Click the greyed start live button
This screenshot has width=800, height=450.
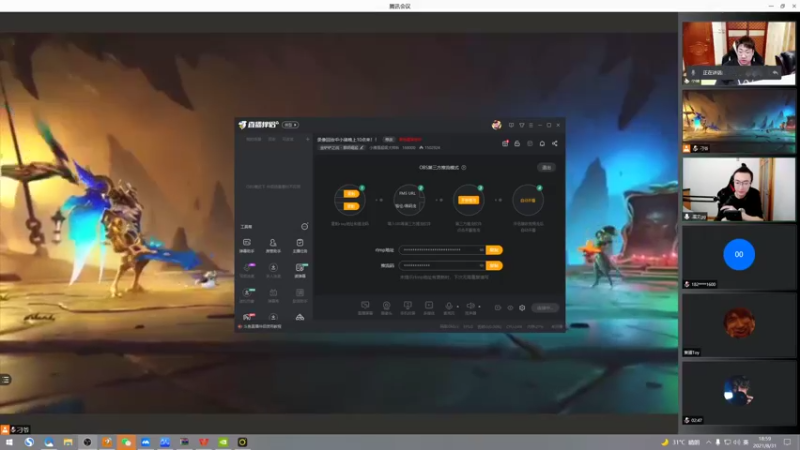(544, 308)
